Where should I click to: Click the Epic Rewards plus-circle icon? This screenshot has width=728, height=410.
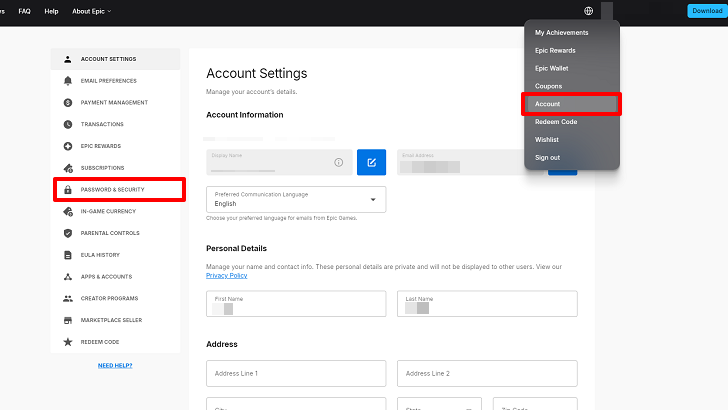point(68,146)
